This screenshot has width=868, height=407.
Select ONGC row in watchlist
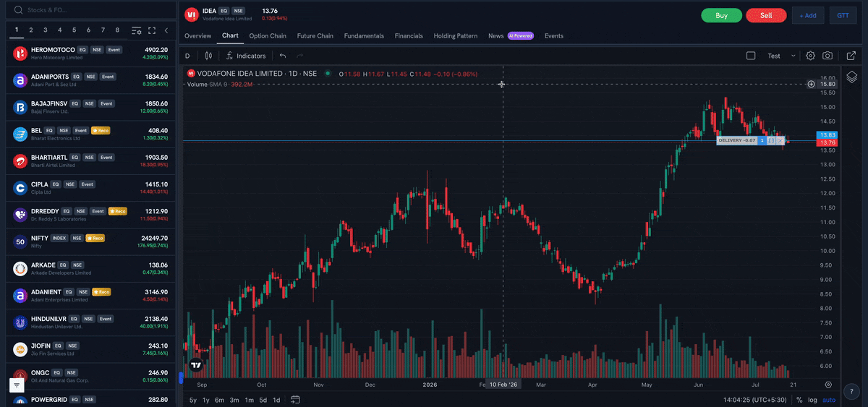[x=90, y=377]
